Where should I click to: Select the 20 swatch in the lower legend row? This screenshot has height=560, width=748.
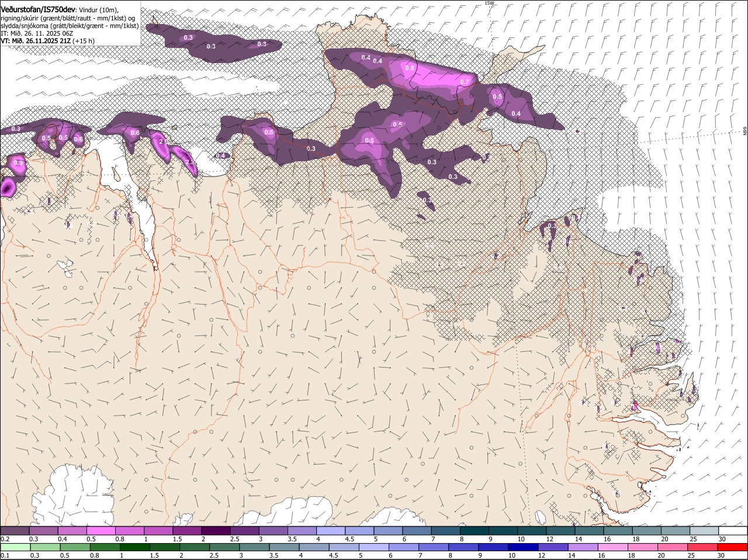click(x=672, y=547)
